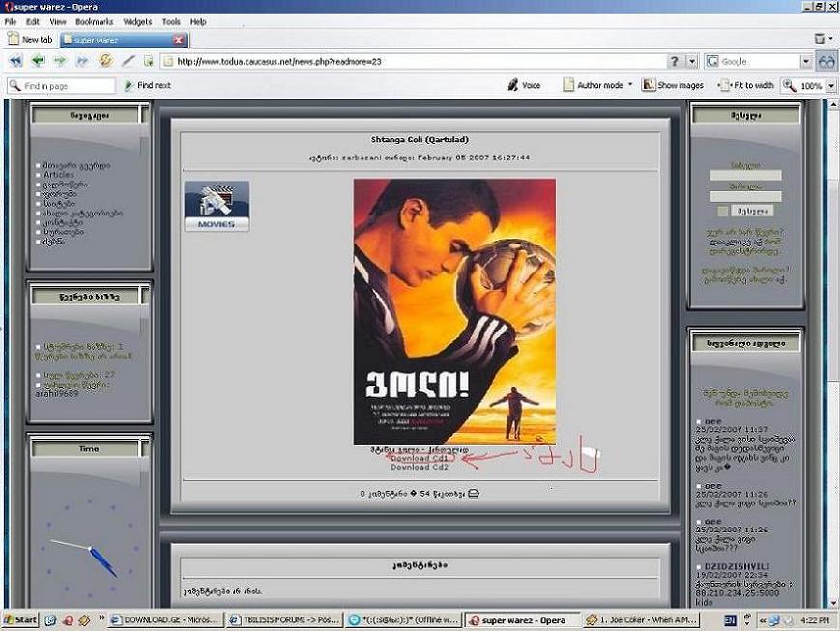Open the Help menu
The height and width of the screenshot is (631, 840).
(198, 22)
